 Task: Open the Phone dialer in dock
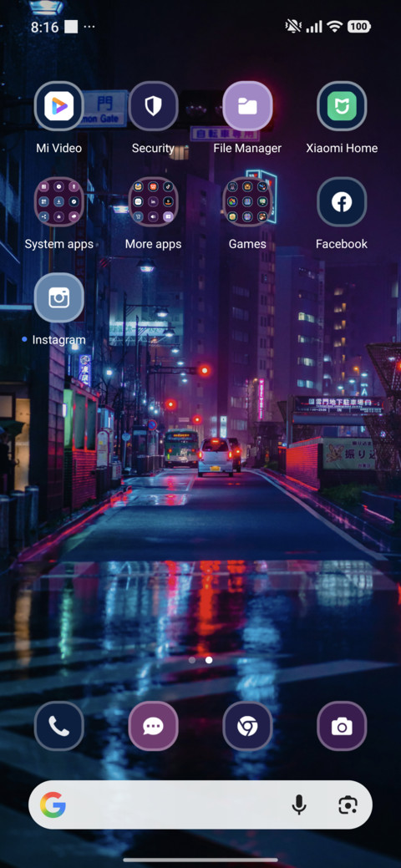click(x=58, y=726)
